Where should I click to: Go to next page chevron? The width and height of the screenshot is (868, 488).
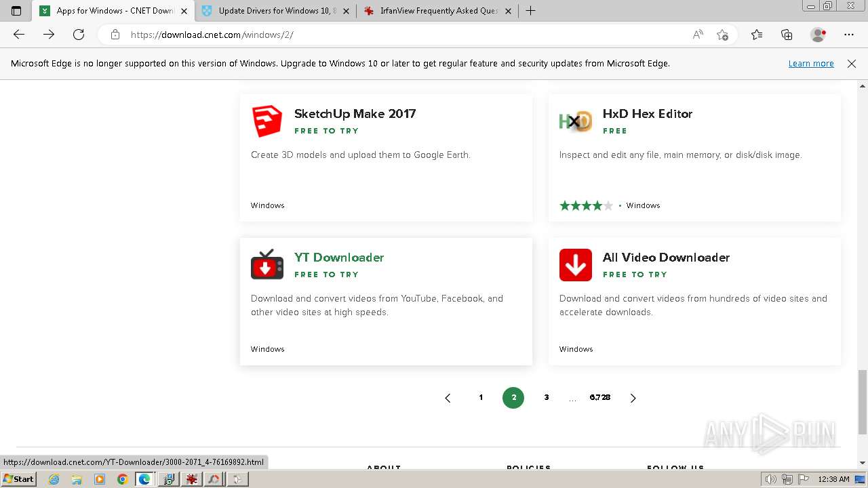(x=633, y=398)
